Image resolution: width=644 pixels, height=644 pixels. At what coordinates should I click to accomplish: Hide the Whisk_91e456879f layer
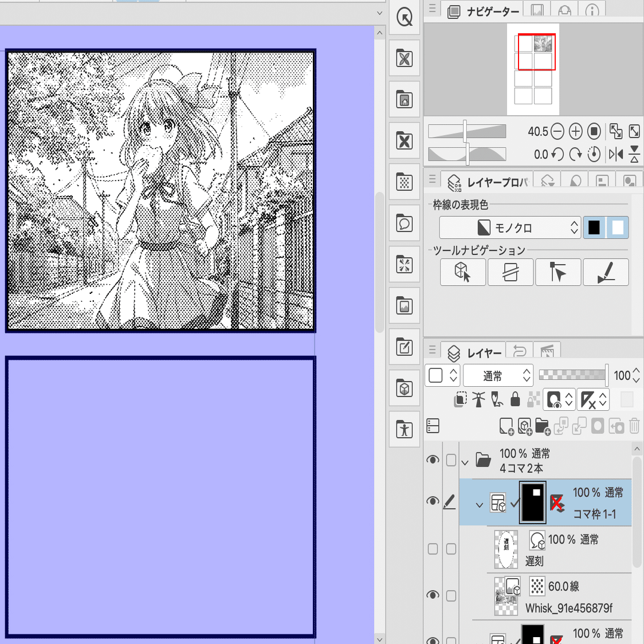tap(433, 595)
